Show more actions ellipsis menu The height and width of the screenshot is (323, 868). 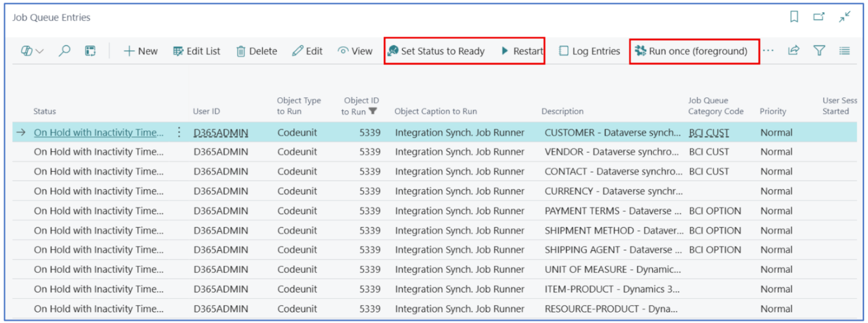pyautogui.click(x=768, y=51)
